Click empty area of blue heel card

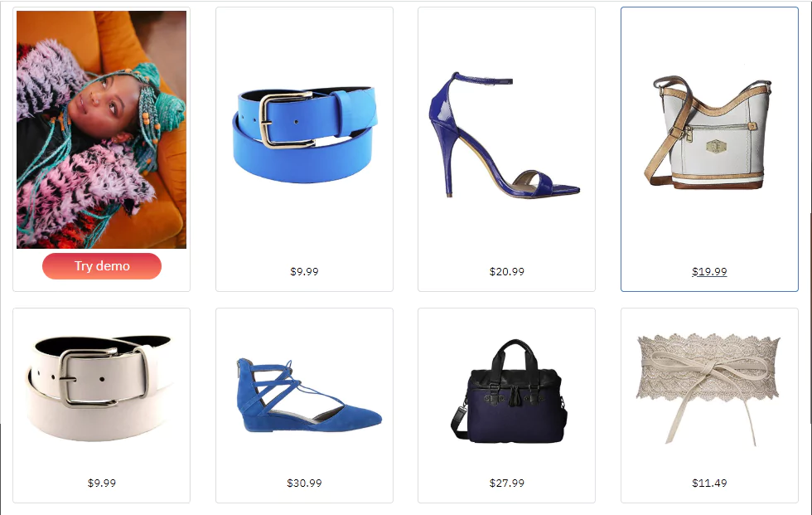point(506,233)
